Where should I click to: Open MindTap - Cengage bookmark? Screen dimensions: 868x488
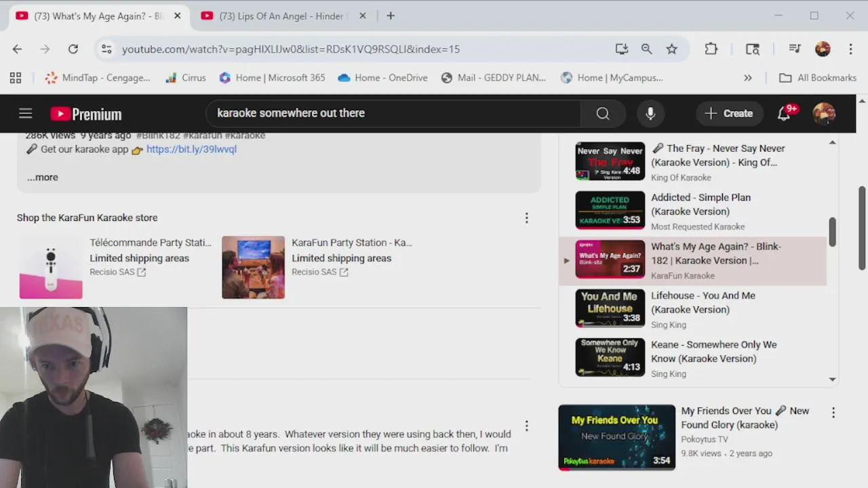[98, 78]
